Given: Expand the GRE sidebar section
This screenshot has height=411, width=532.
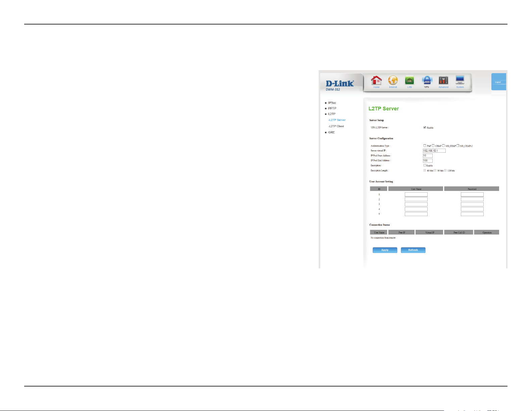Looking at the screenshot, I should tap(331, 133).
